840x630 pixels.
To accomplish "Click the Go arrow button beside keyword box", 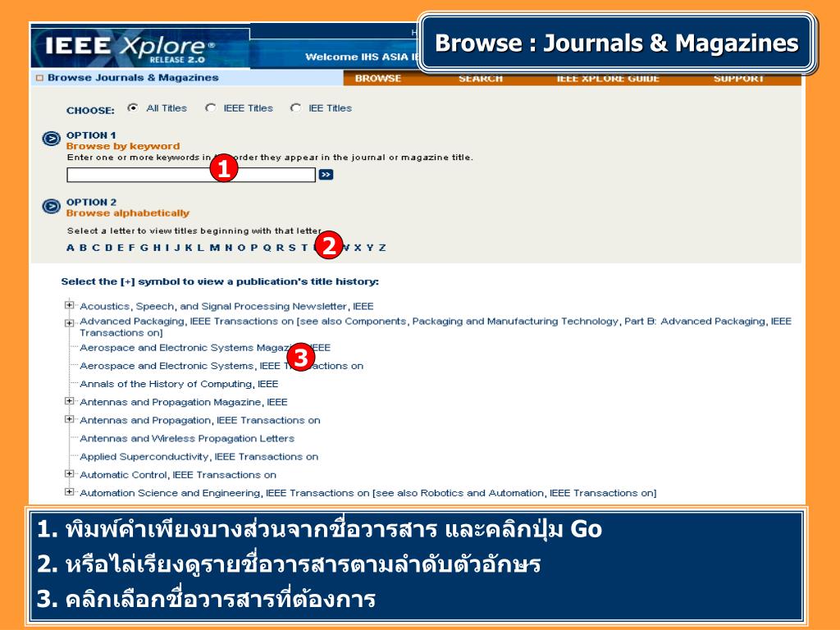I will 326,175.
